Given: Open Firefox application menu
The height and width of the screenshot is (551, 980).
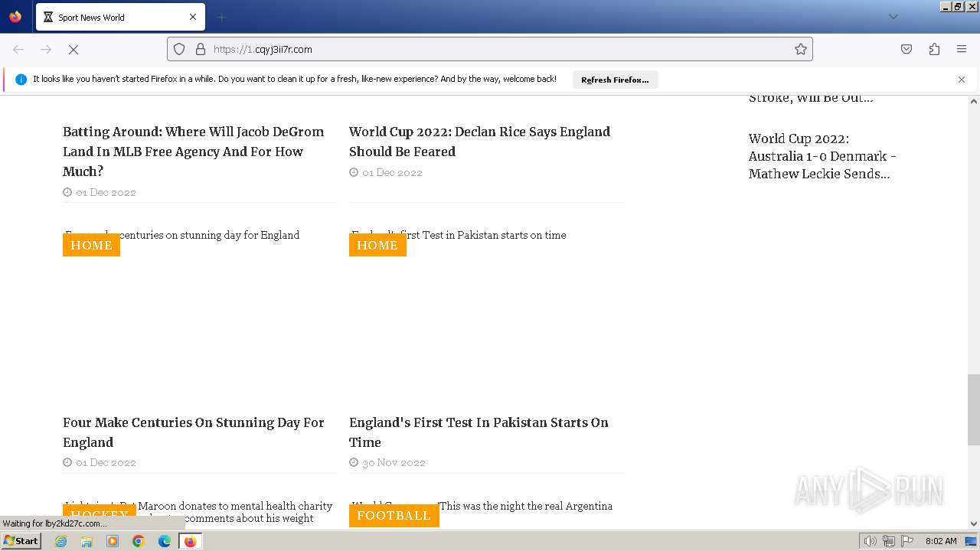Looking at the screenshot, I should point(962,49).
